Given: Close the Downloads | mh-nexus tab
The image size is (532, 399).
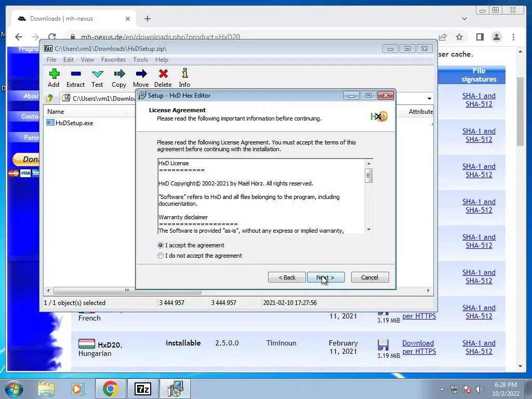Looking at the screenshot, I should tap(128, 19).
